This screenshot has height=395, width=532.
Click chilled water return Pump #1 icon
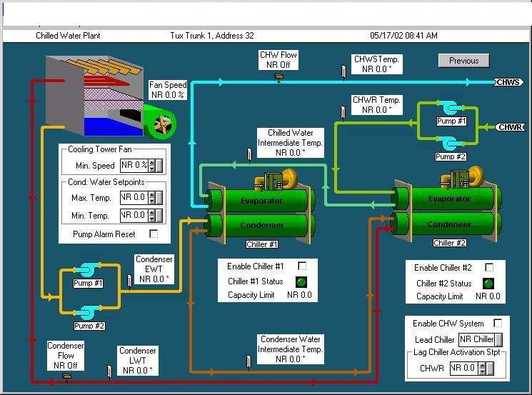[451, 109]
